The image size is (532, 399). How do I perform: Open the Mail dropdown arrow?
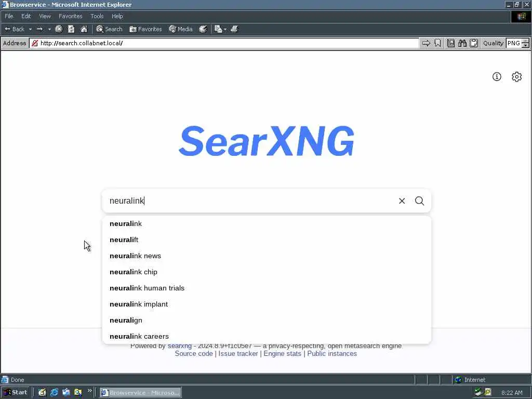tap(225, 29)
